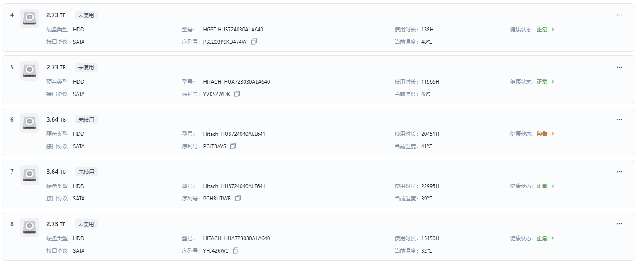Open more options for disk 5
Image resolution: width=644 pixels, height=273 pixels.
tap(620, 67)
